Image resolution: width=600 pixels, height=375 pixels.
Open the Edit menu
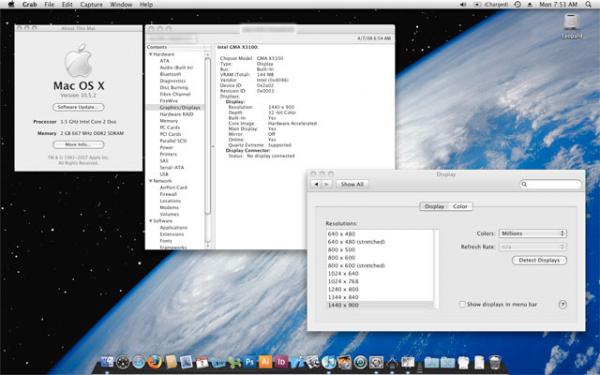coord(67,4)
